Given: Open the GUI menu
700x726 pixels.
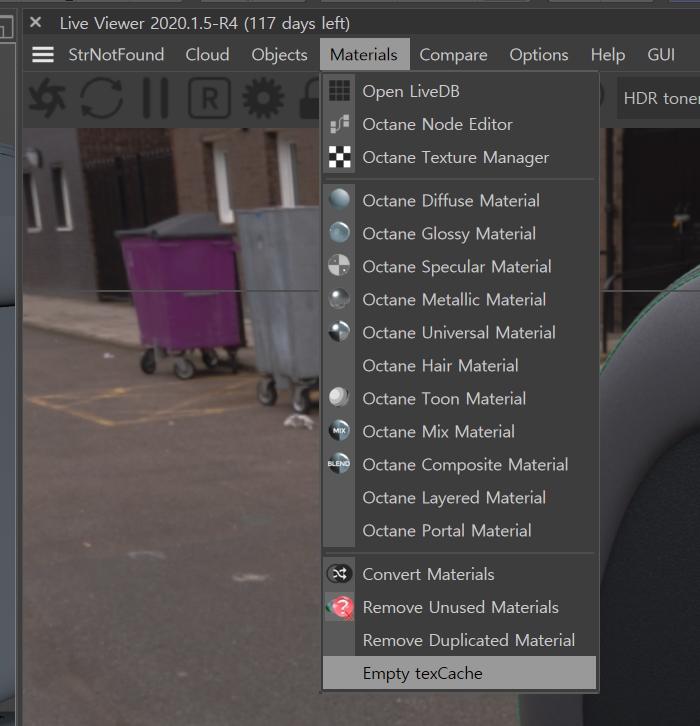Looking at the screenshot, I should pyautogui.click(x=661, y=55).
